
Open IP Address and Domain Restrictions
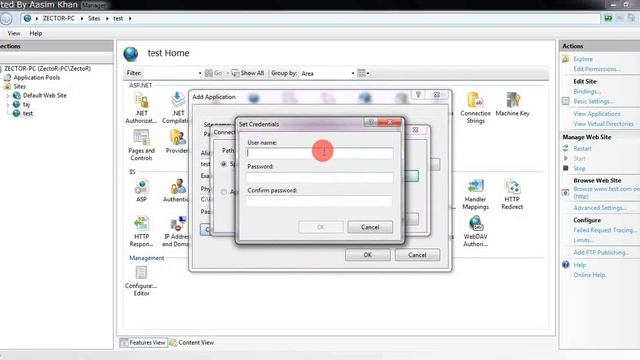[x=176, y=231]
